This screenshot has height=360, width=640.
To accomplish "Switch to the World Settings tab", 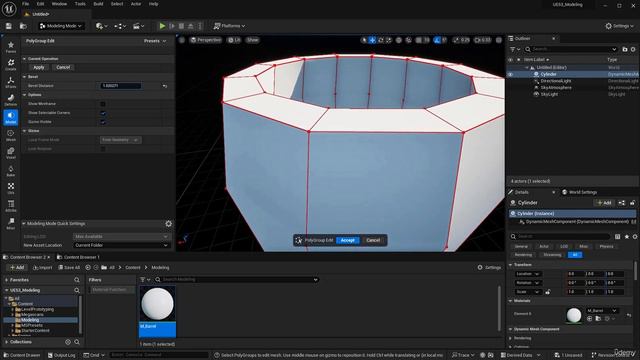I will [580, 192].
